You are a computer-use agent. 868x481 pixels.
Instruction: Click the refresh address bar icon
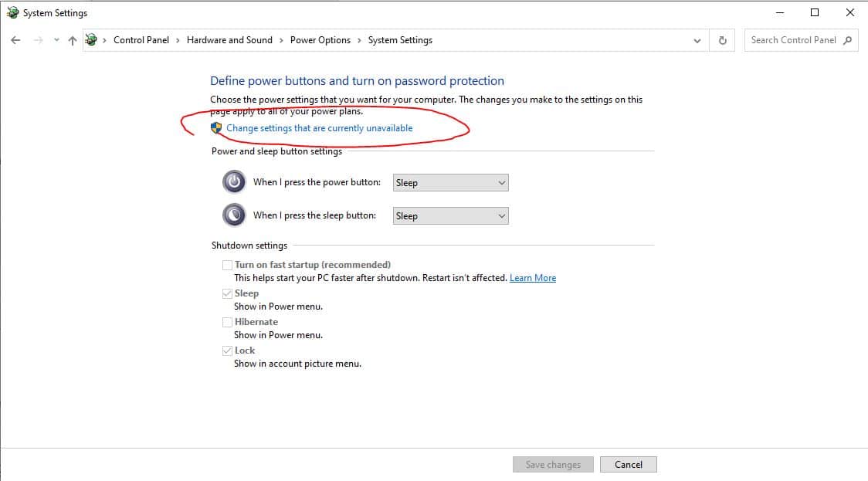pyautogui.click(x=722, y=40)
